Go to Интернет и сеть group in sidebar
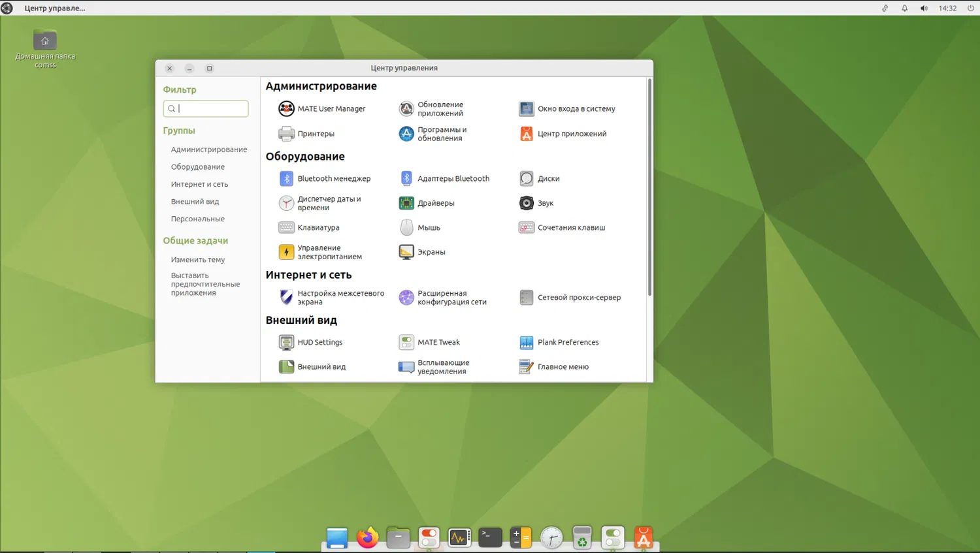 [x=200, y=184]
